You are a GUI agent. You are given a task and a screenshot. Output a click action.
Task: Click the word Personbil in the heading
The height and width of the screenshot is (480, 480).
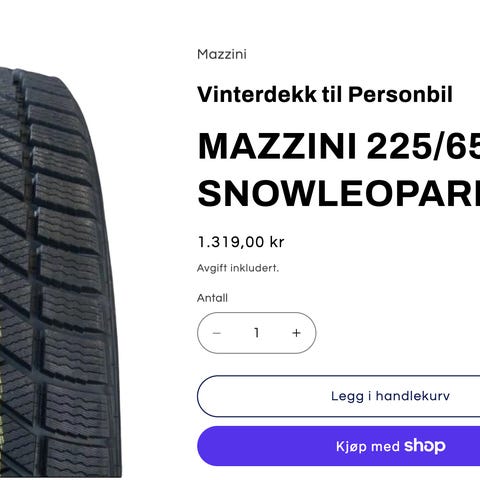pyautogui.click(x=400, y=95)
